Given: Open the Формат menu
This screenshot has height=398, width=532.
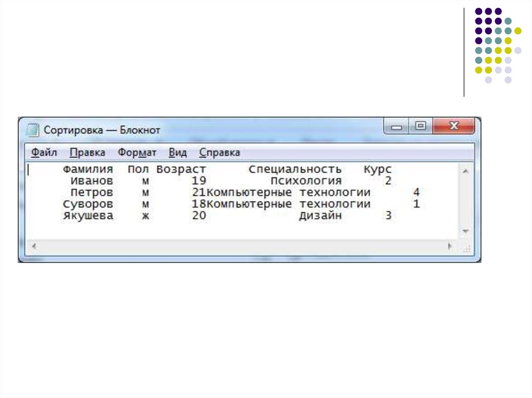Looking at the screenshot, I should 137,153.
